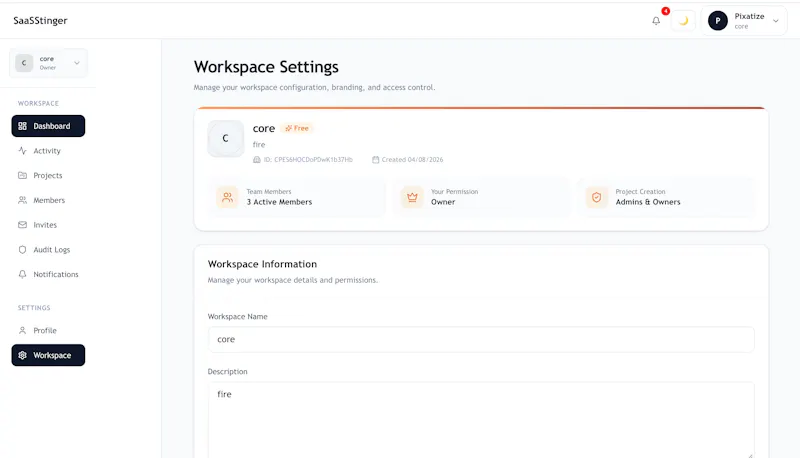
Task: Expand the core workspace switcher
Action: pyautogui.click(x=48, y=63)
